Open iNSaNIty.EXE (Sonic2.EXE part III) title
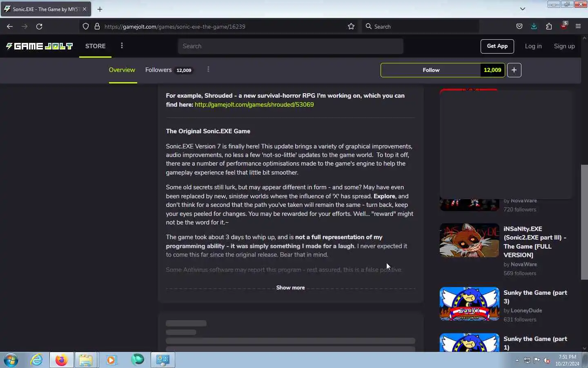The image size is (588, 368). 535,242
